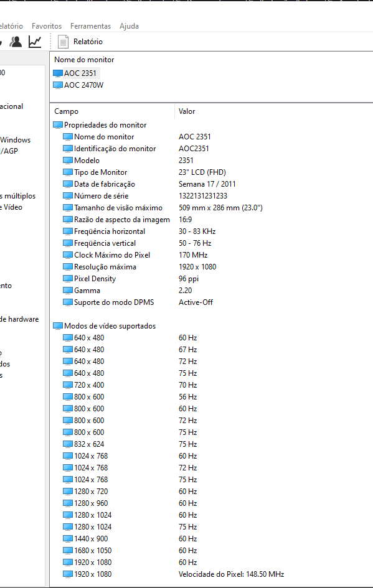
Task: Open the line graph toolbar icon
Action: click(35, 42)
